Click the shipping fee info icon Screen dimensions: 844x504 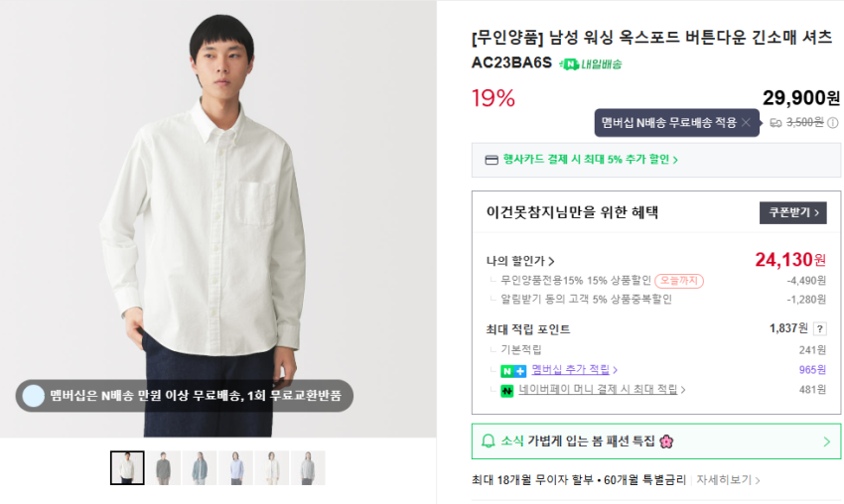point(833,123)
